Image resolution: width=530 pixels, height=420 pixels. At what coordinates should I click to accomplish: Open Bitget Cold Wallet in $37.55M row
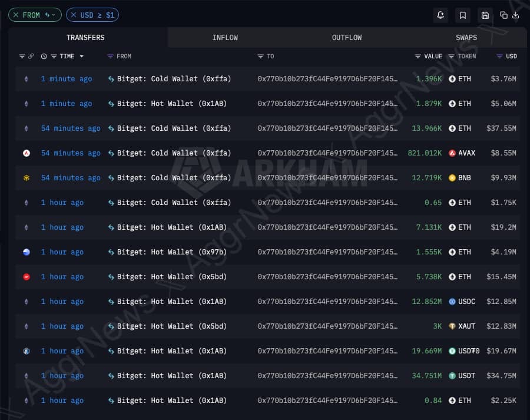click(174, 128)
